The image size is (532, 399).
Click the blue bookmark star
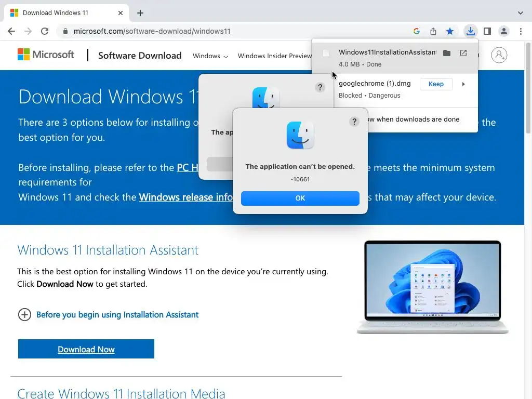pos(450,31)
